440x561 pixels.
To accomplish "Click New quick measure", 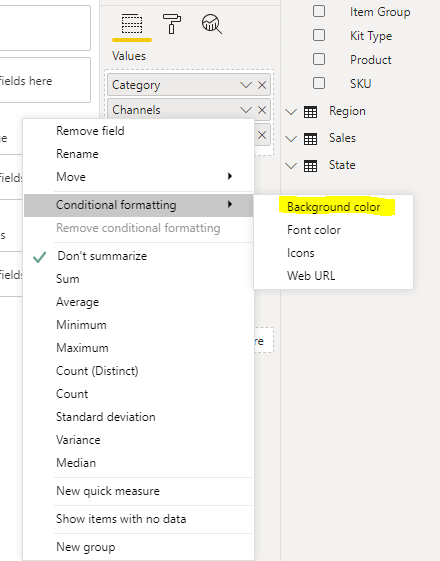I will (138, 491).
